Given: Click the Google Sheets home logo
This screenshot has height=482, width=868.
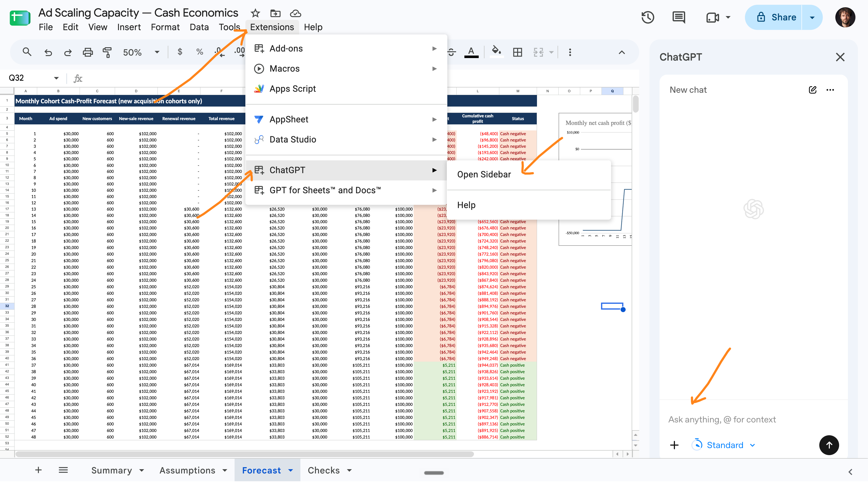Looking at the screenshot, I should click(20, 18).
